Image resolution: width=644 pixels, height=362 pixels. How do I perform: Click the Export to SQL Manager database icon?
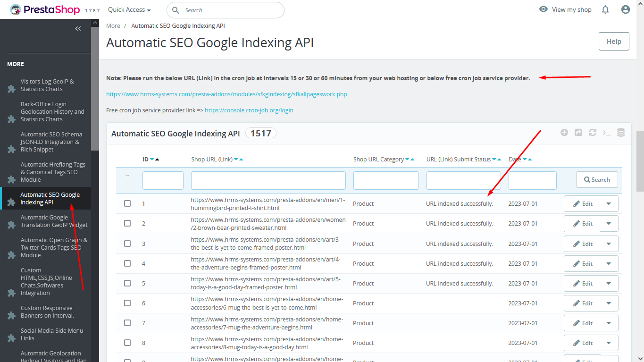(x=621, y=133)
